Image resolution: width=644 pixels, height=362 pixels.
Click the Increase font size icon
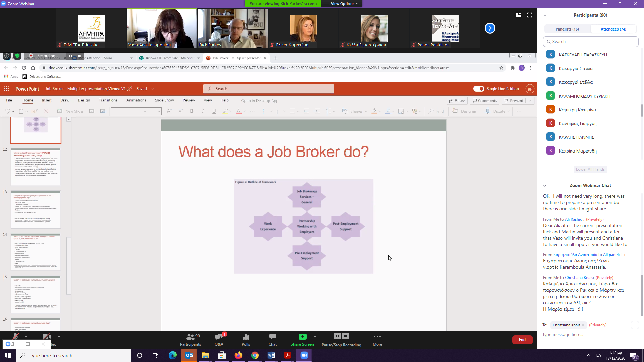coord(169,111)
